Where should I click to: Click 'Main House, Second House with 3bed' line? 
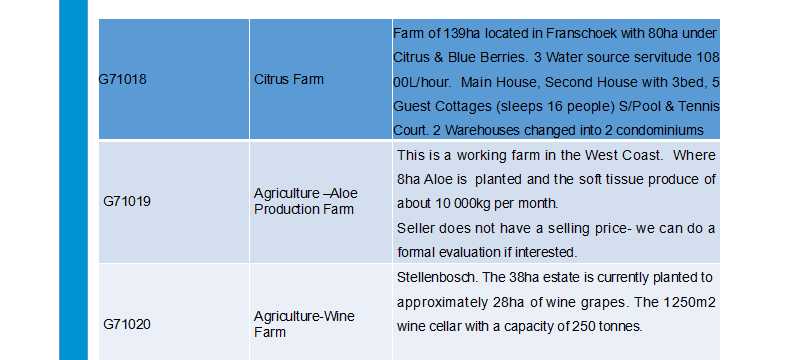556,82
